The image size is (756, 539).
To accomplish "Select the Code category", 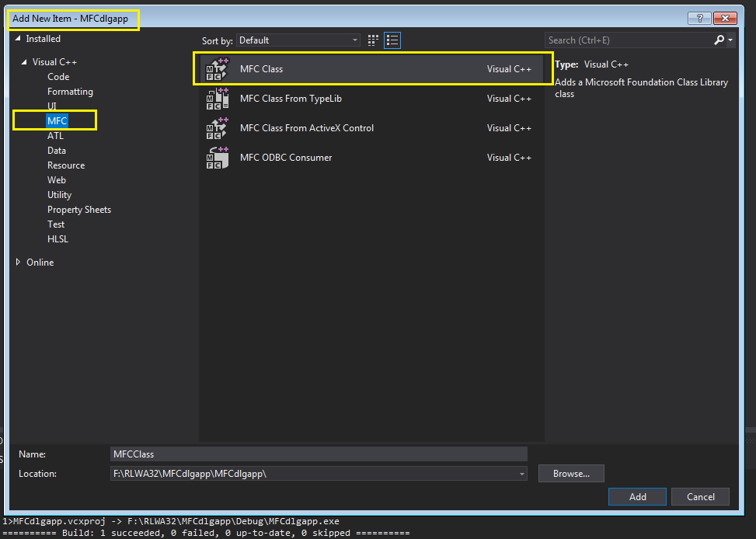I will pyautogui.click(x=58, y=77).
